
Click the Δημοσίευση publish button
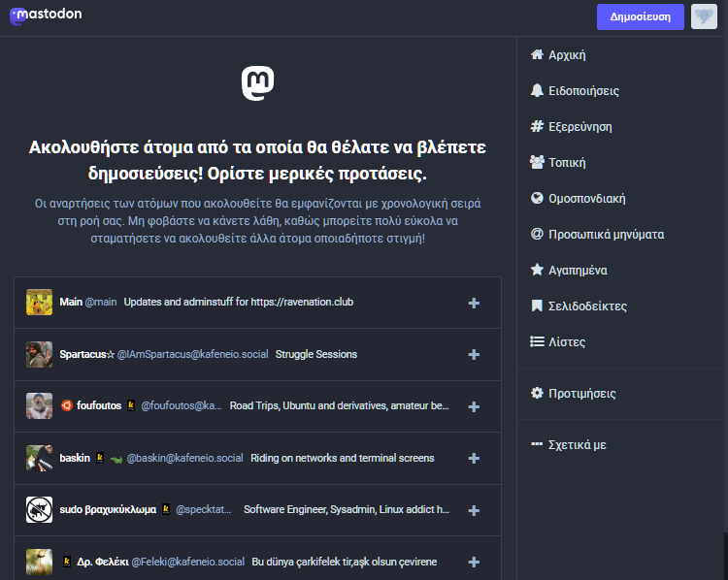(x=641, y=16)
